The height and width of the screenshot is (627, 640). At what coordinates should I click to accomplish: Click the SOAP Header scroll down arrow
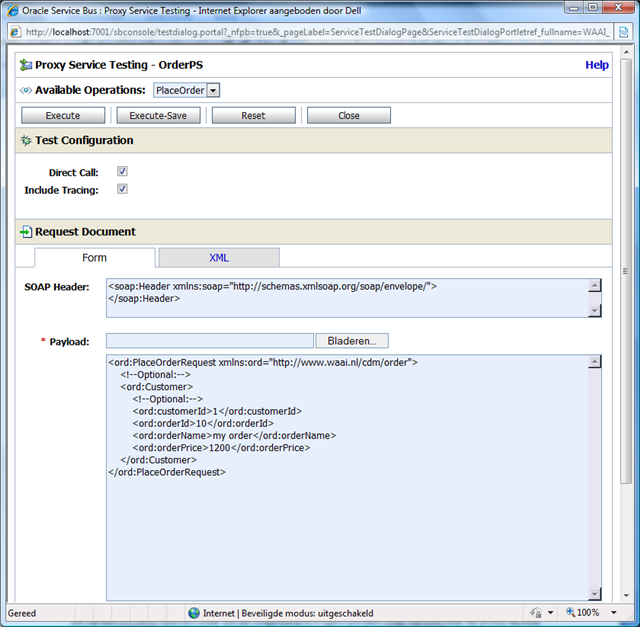click(x=595, y=311)
